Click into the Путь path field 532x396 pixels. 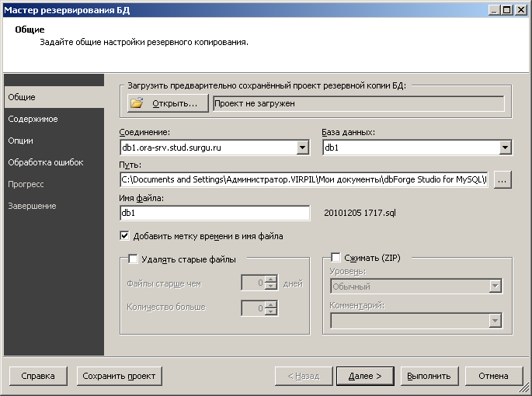[304, 179]
